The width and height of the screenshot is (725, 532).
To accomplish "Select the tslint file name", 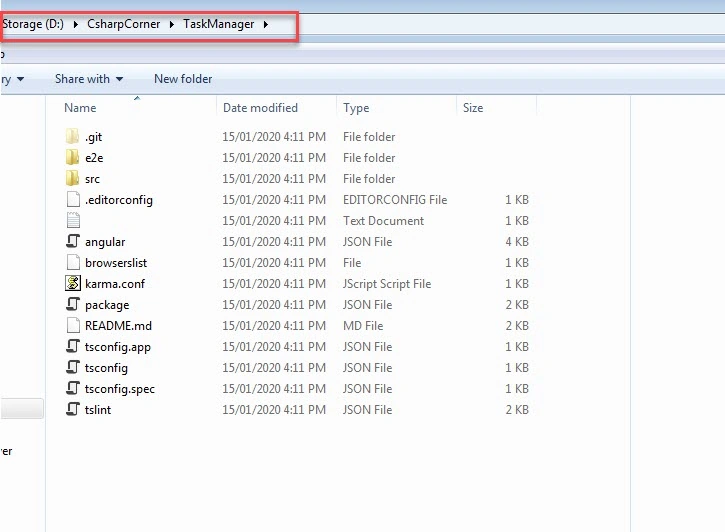I will [x=98, y=410].
